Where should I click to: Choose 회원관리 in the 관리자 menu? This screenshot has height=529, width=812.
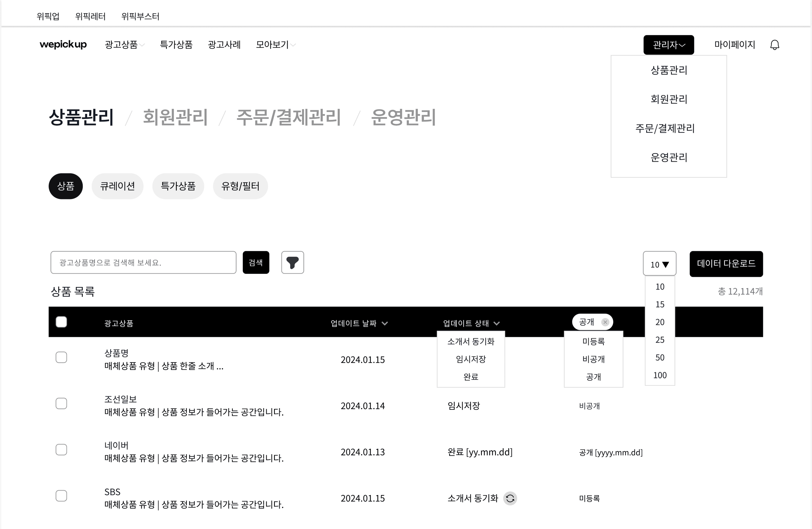(669, 99)
